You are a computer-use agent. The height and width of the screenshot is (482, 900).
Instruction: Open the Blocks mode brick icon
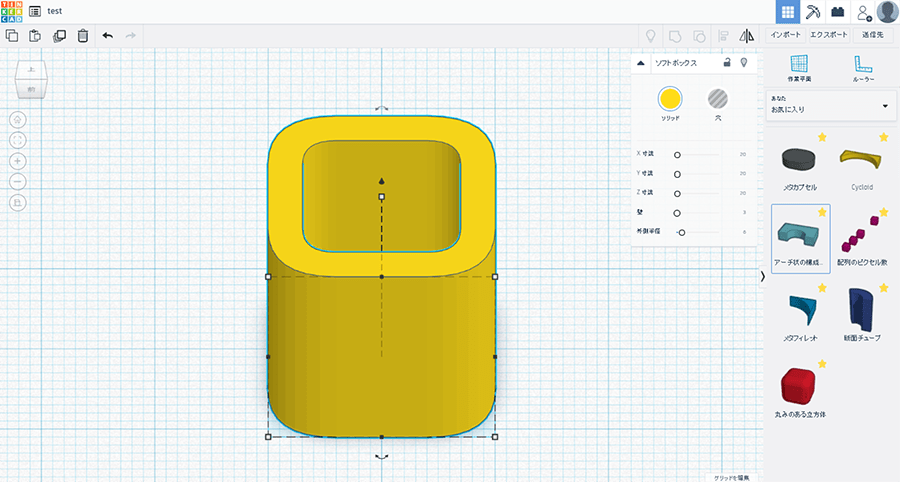point(838,12)
